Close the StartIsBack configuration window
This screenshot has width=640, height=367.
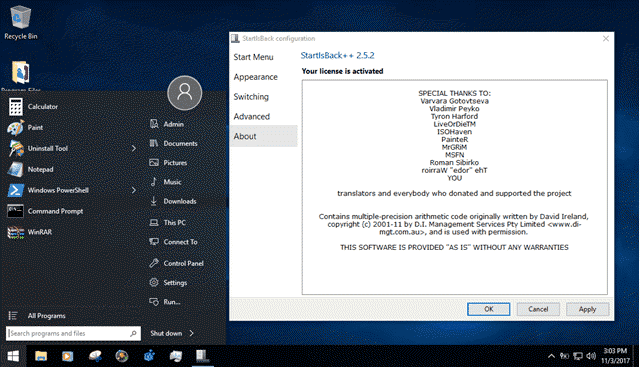coord(606,38)
